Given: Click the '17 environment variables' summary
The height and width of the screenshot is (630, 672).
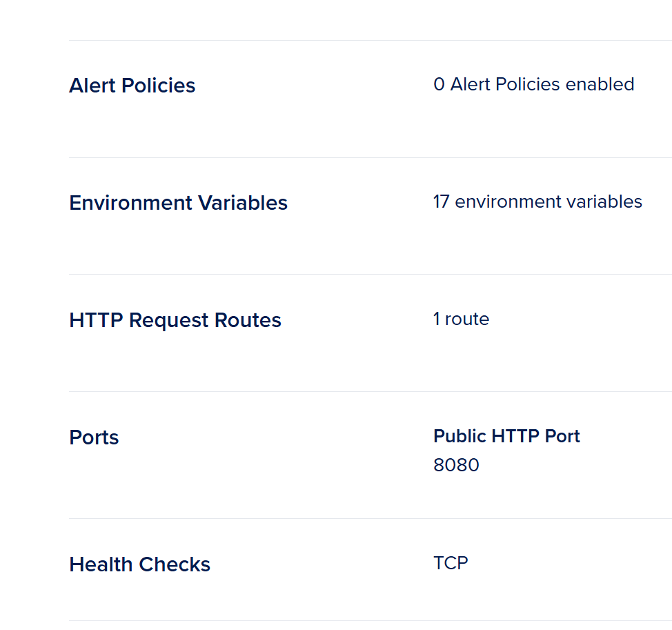Looking at the screenshot, I should [537, 201].
